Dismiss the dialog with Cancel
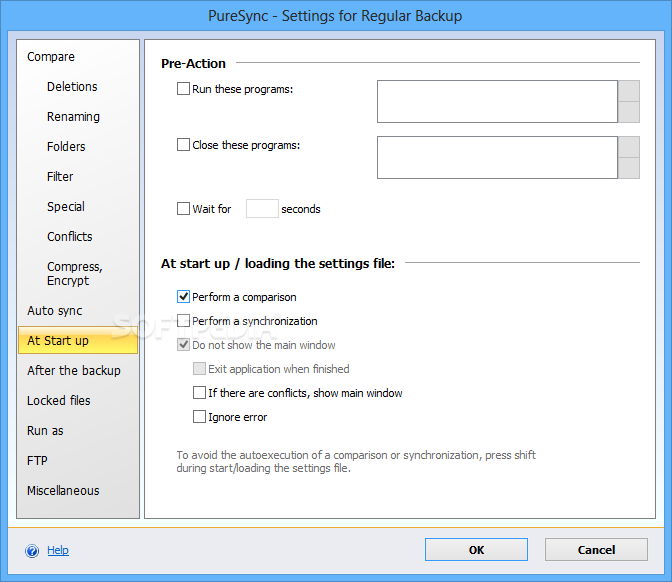672x582 pixels. pyautogui.click(x=596, y=550)
